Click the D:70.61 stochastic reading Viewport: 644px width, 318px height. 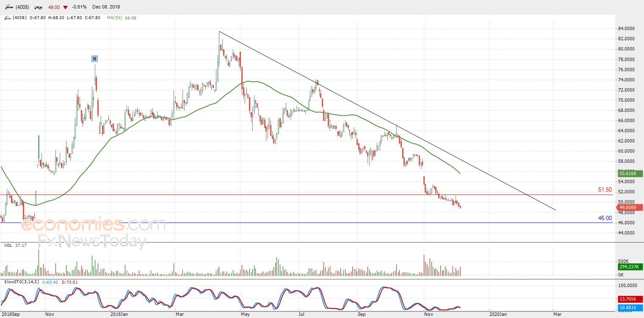[70, 282]
